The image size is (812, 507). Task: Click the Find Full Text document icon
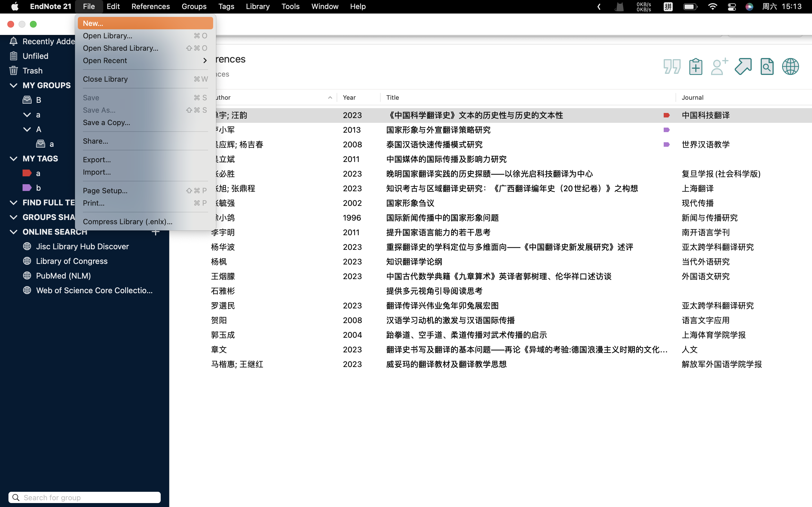click(x=767, y=66)
